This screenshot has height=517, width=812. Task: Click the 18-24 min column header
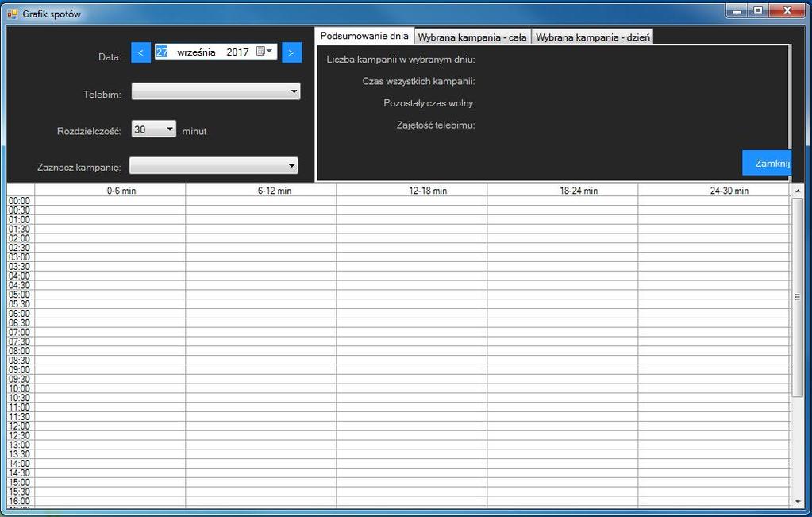click(563, 190)
